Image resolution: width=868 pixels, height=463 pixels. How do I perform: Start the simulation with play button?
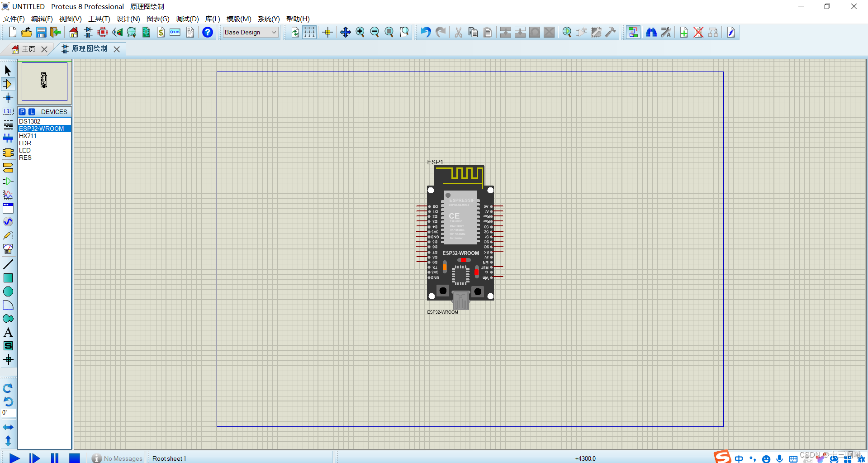14,458
